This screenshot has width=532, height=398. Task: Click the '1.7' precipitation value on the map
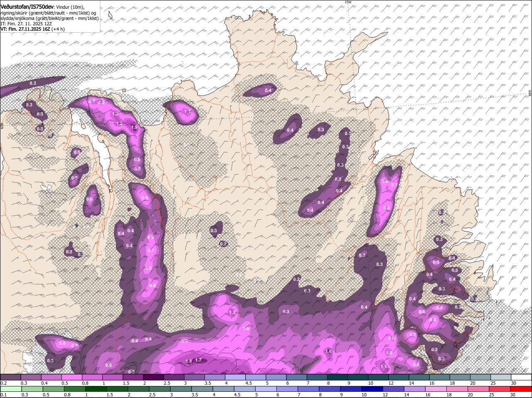point(198,360)
